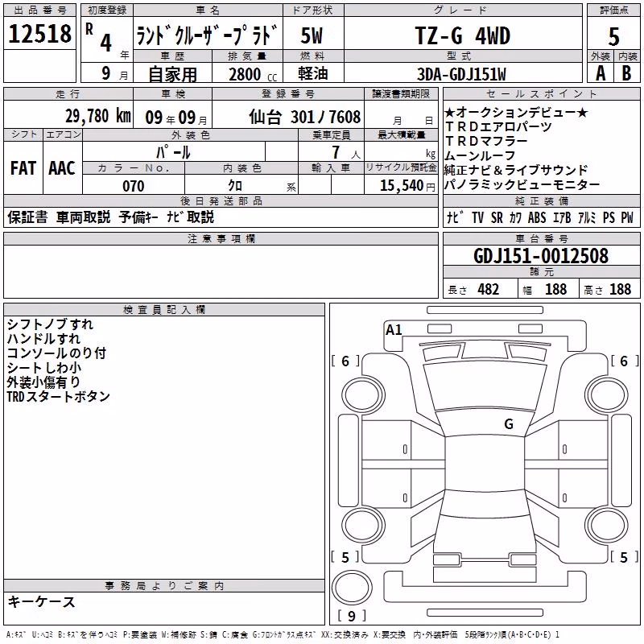
Task: Click the grade text TZ-G 4WD
Action: (462, 35)
